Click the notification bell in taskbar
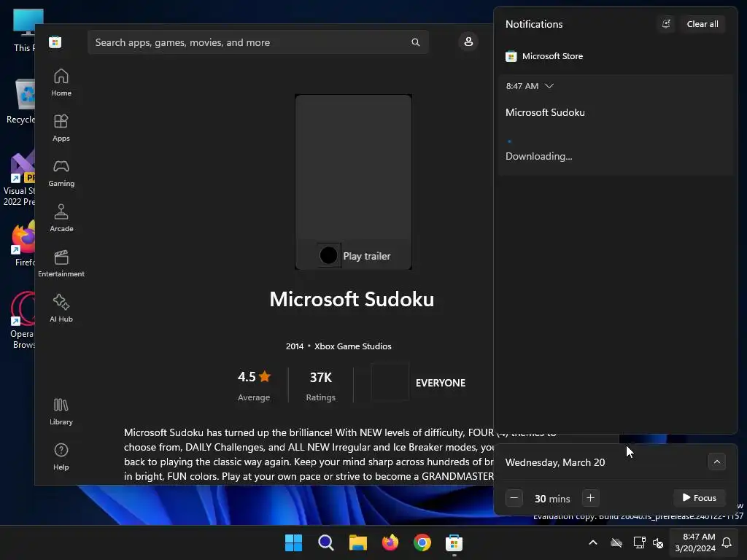The height and width of the screenshot is (560, 747). 727,542
